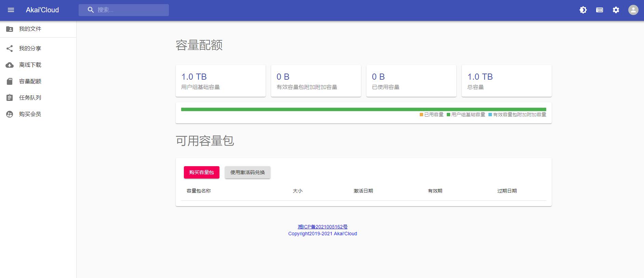Click the 已使用容量 0 B card
Image resolution: width=644 pixels, height=278 pixels.
(x=411, y=81)
